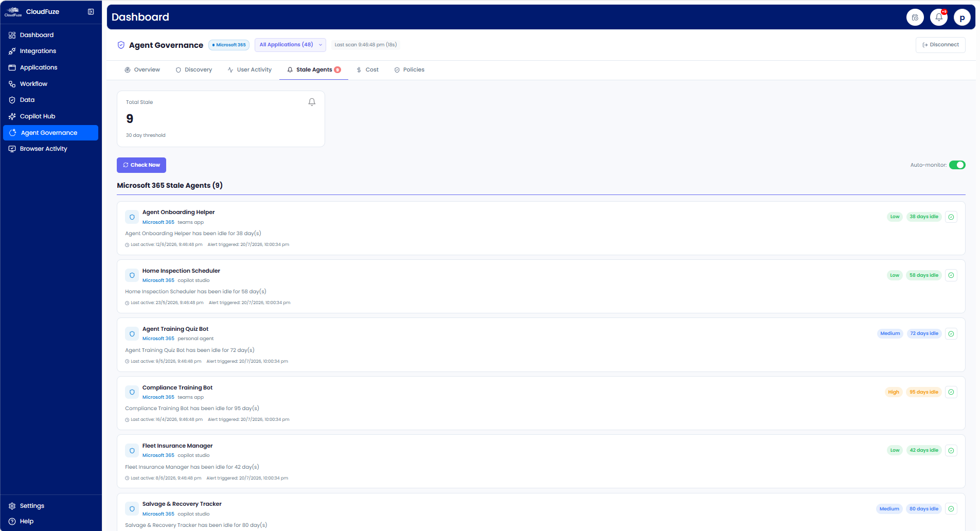Click Agent Training Quiz Bot agent icon
The image size is (980, 531).
pos(132,334)
